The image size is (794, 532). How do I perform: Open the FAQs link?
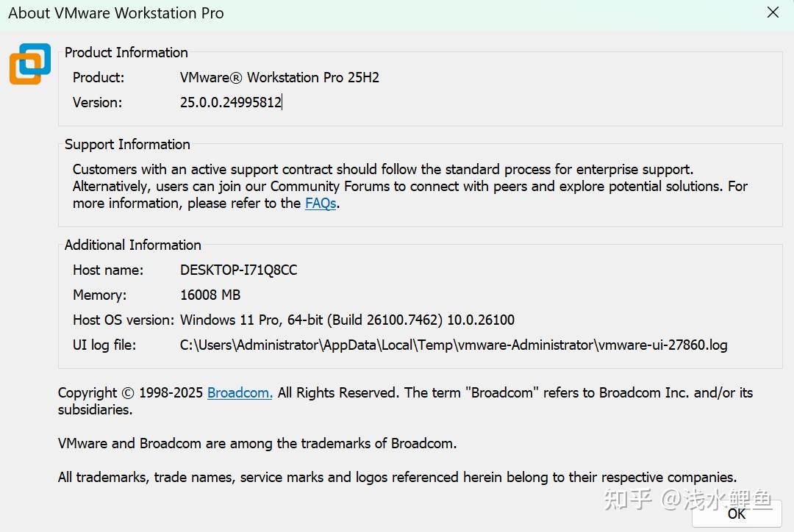click(321, 204)
